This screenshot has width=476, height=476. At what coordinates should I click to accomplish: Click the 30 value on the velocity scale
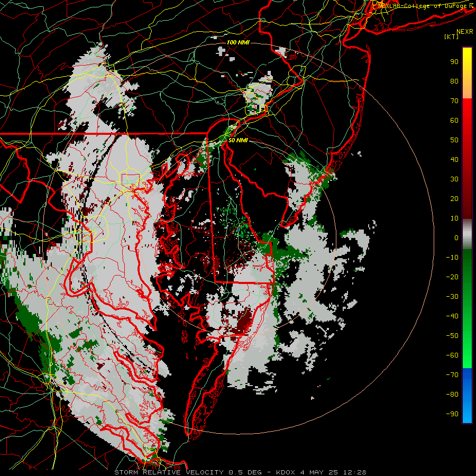click(x=454, y=179)
